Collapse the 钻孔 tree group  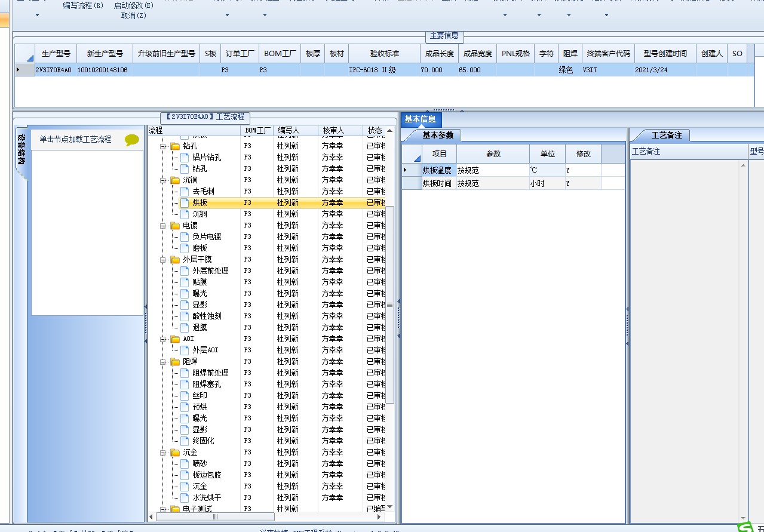[163, 146]
